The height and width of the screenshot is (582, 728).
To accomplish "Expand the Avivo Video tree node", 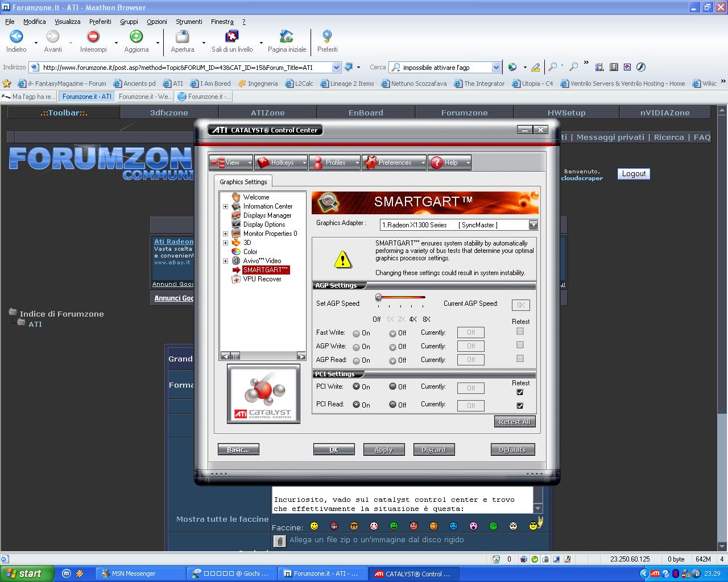I will [225, 261].
